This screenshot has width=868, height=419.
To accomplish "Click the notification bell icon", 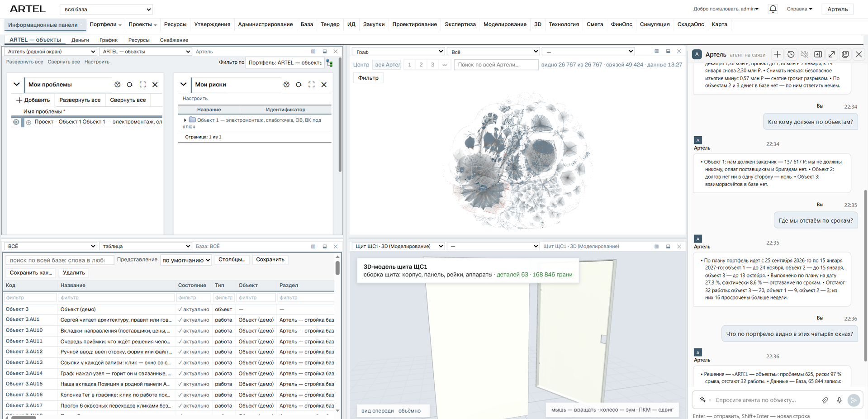I will (x=773, y=9).
